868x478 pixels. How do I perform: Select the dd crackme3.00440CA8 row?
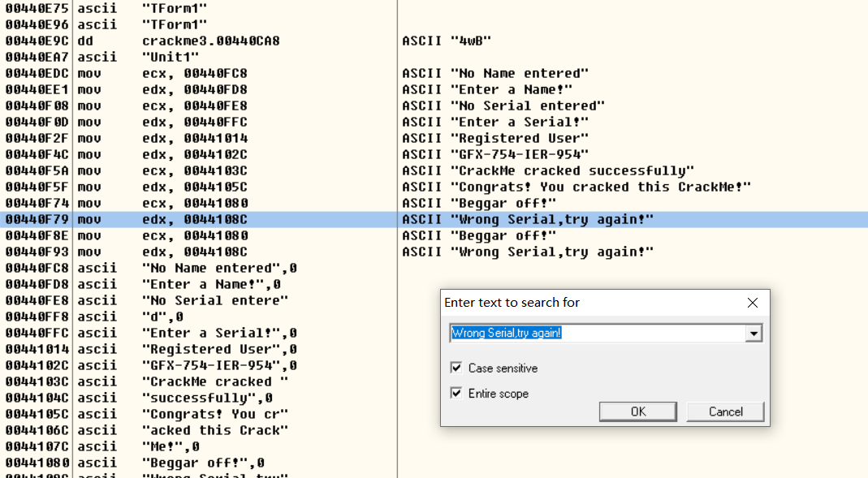(x=195, y=41)
